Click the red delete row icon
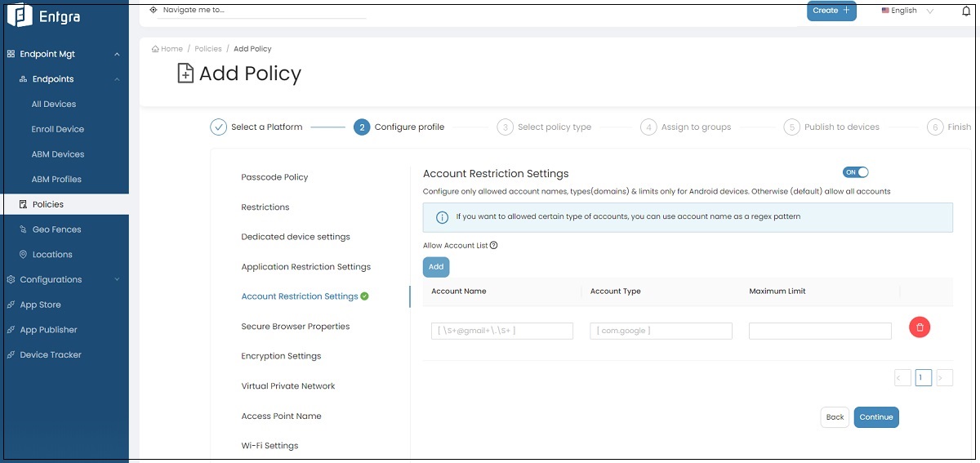 click(920, 327)
